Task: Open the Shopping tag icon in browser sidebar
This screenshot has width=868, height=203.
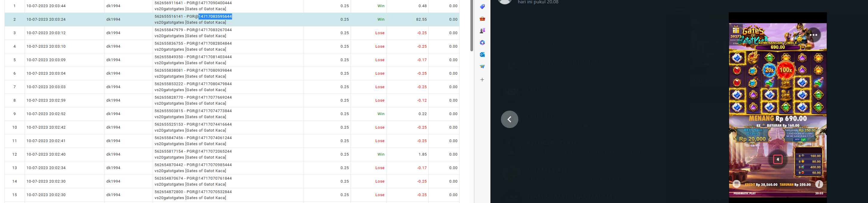Action: tap(482, 7)
